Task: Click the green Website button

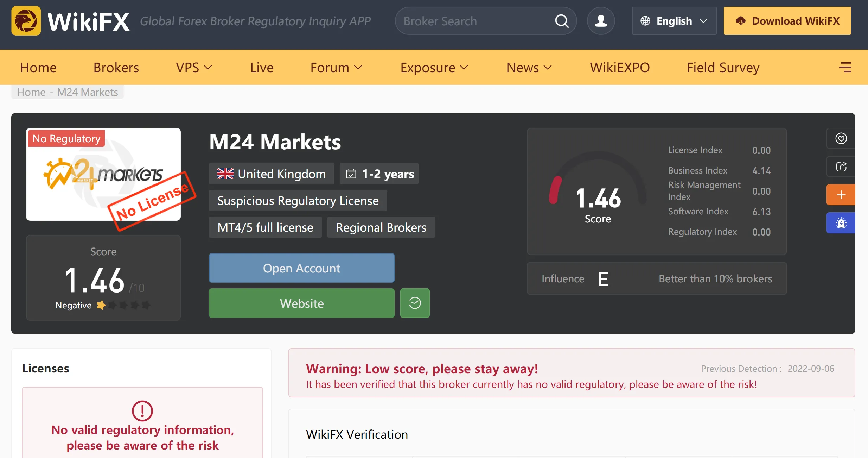Action: point(301,303)
